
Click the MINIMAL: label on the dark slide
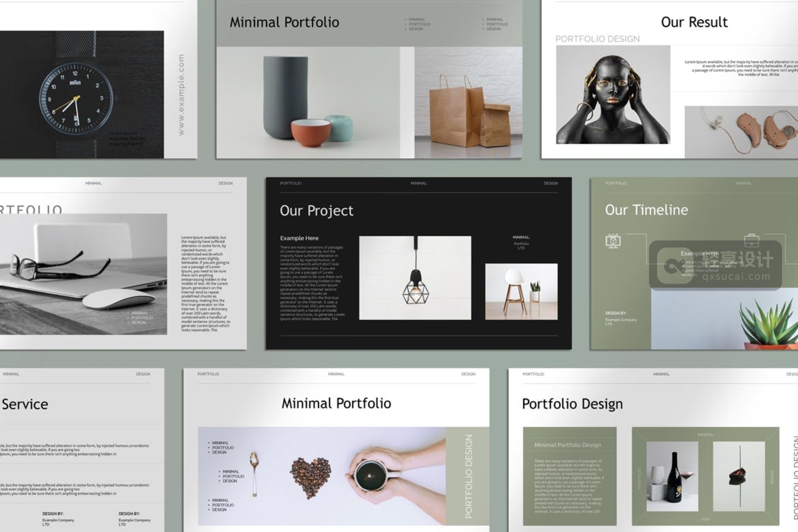point(521,237)
